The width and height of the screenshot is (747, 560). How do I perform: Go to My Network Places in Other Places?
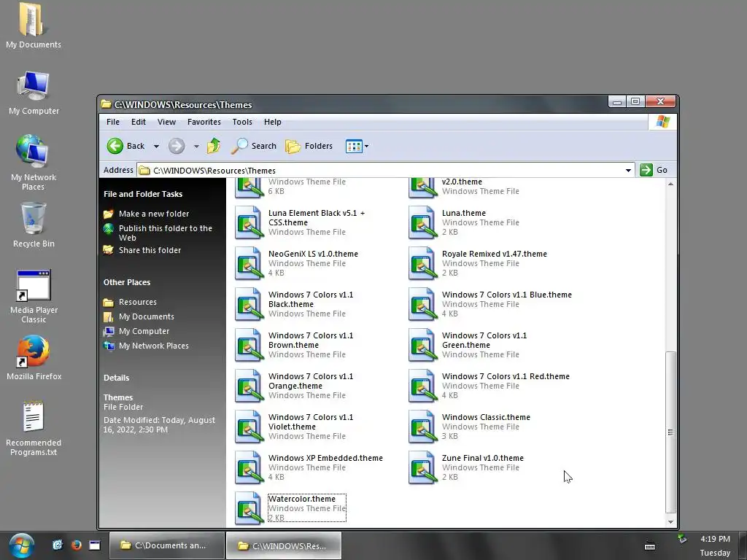(153, 346)
